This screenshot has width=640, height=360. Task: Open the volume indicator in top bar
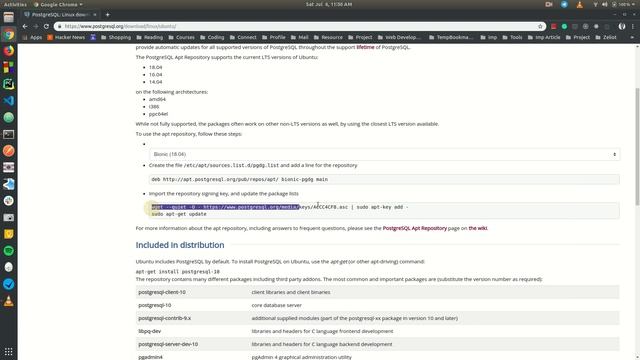[x=604, y=4]
